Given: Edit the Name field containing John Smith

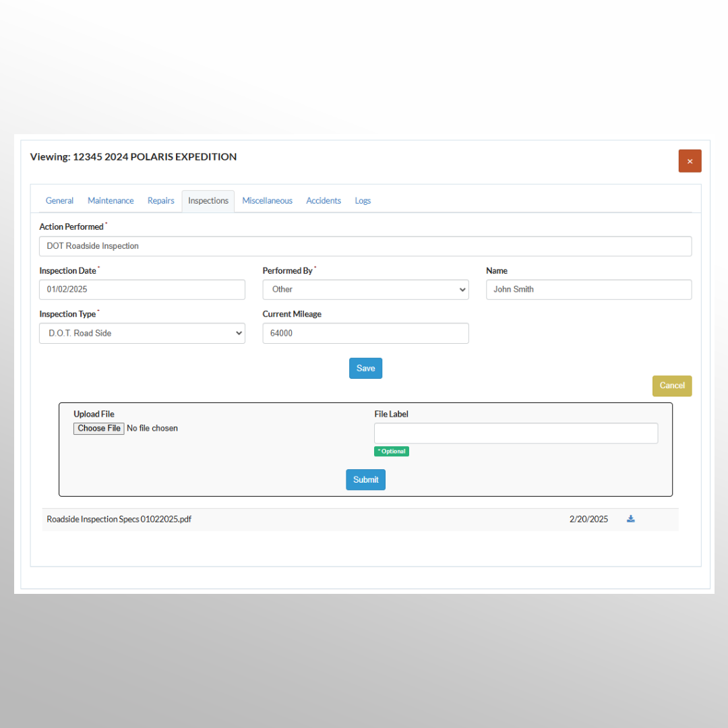Looking at the screenshot, I should (x=588, y=290).
